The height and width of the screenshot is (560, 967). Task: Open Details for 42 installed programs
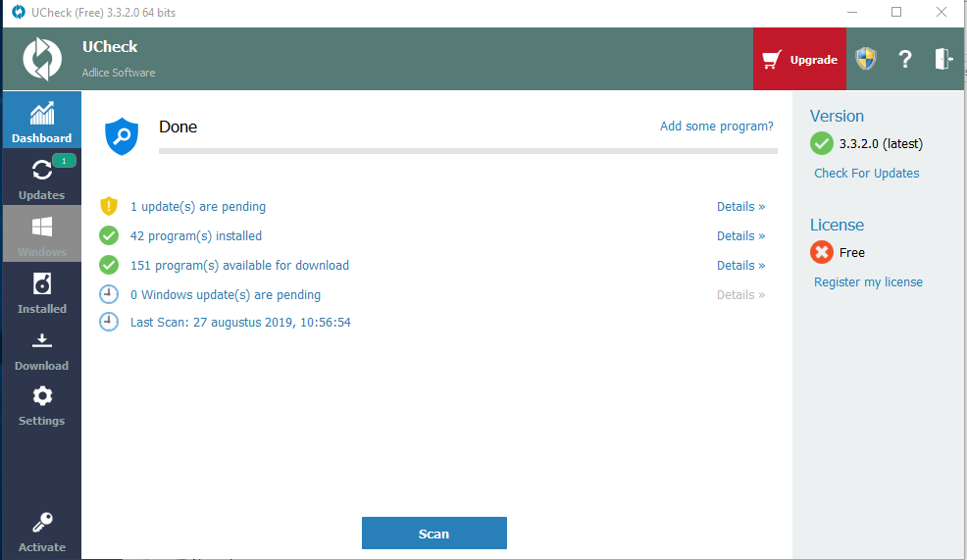[x=740, y=236]
